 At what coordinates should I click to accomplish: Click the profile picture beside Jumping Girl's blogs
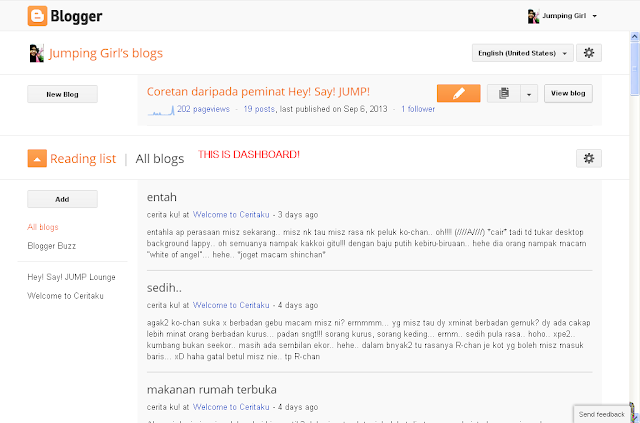coord(36,53)
